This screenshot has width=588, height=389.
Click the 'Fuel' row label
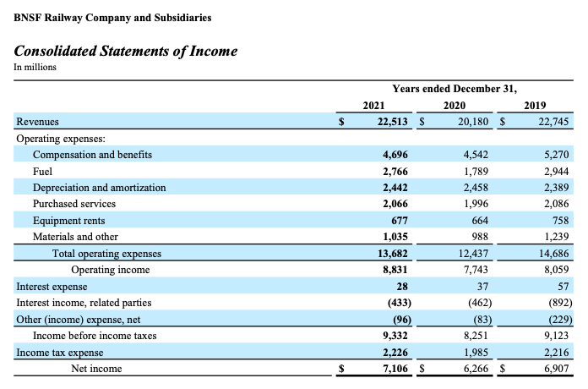[x=42, y=172]
